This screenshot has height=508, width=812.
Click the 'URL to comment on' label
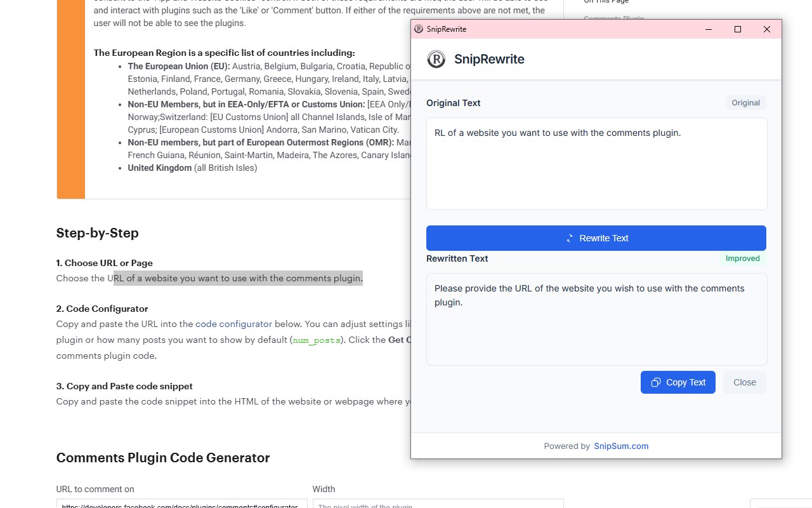click(x=95, y=489)
